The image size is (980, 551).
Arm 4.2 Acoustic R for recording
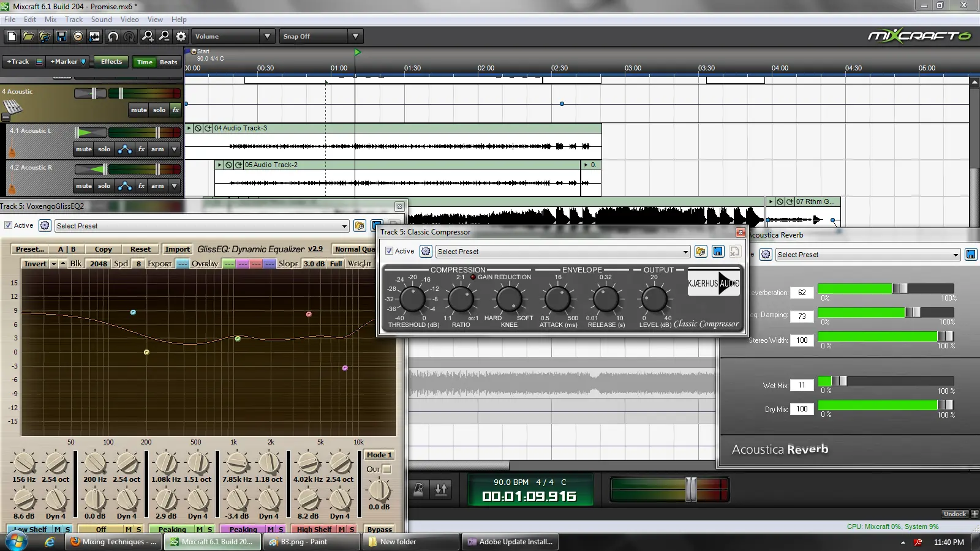[157, 186]
